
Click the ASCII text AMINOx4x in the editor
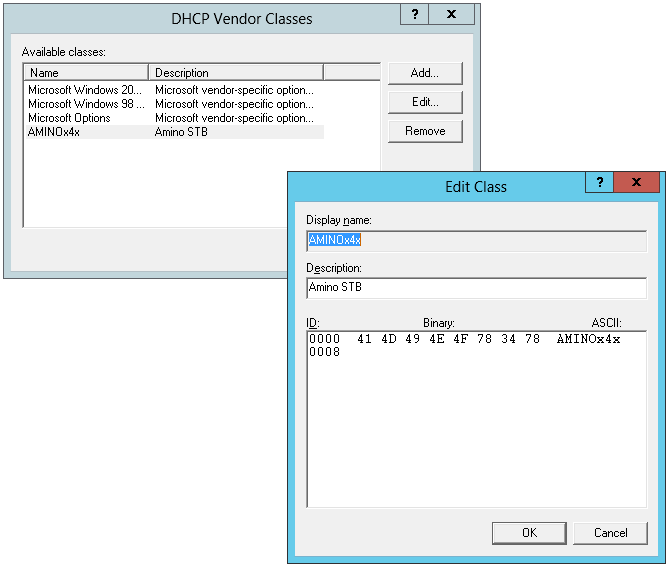click(x=589, y=339)
